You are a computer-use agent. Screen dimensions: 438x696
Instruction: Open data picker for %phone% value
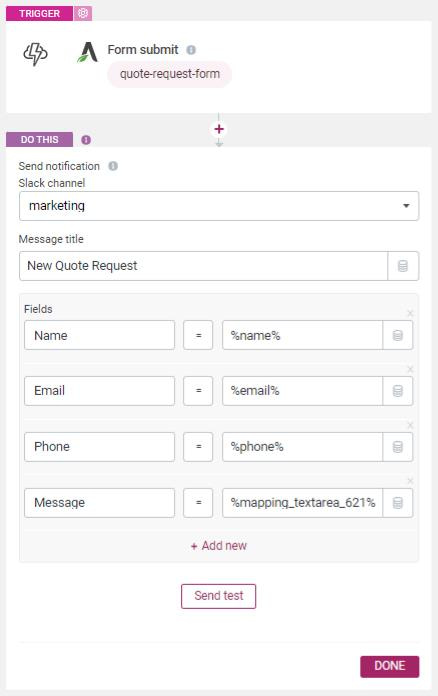coord(398,447)
